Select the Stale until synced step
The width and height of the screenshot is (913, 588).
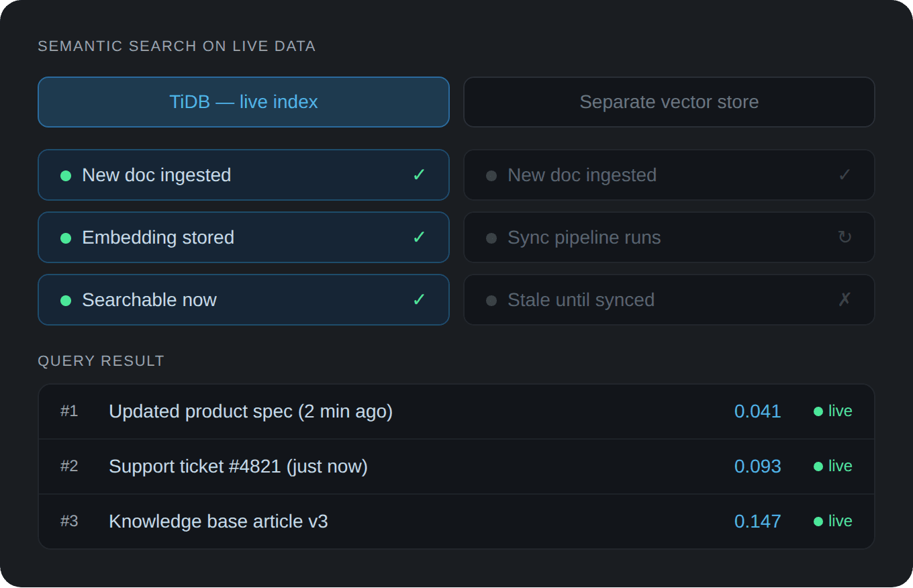click(669, 300)
